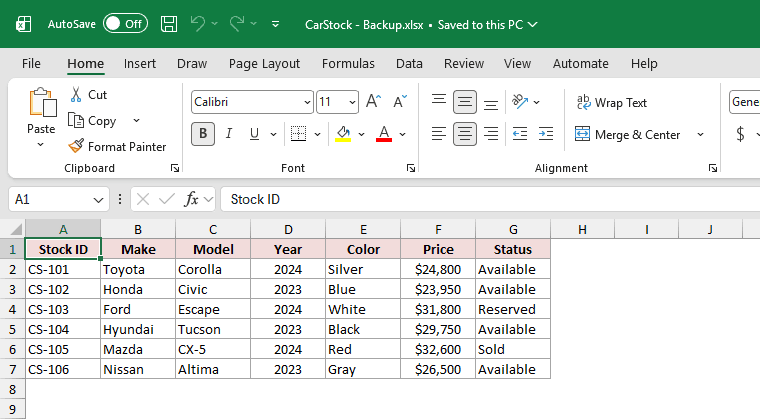Switch to the Formulas tab
The image size is (760, 419).
pyautogui.click(x=348, y=64)
